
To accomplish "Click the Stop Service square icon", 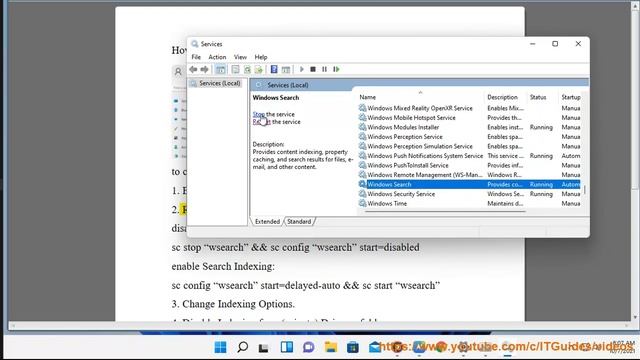I will (313, 69).
